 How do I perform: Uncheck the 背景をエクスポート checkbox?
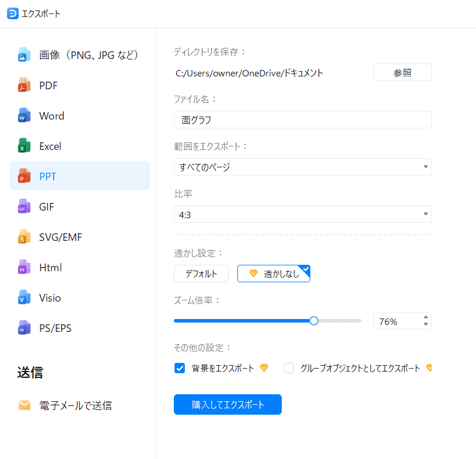[x=180, y=368]
